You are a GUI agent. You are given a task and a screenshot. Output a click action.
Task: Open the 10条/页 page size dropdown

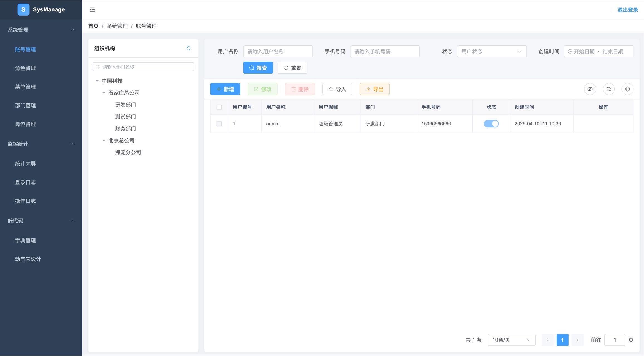click(511, 340)
